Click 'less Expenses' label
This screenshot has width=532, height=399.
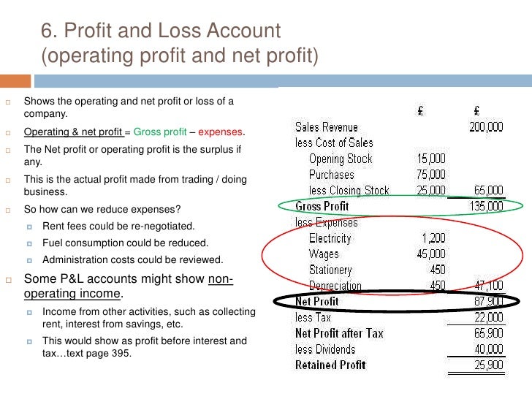click(x=327, y=223)
